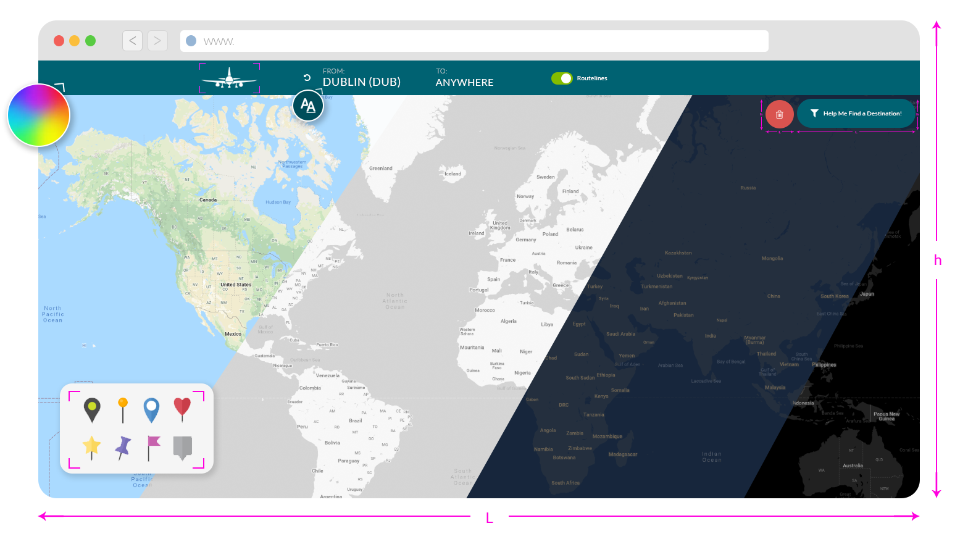
Task: Pick the red heart marker
Action: point(182,409)
